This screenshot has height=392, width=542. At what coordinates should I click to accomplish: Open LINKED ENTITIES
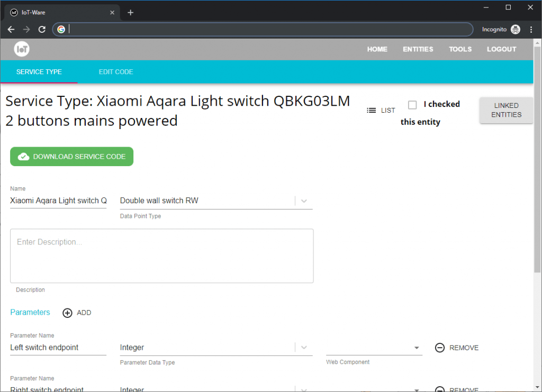506,110
